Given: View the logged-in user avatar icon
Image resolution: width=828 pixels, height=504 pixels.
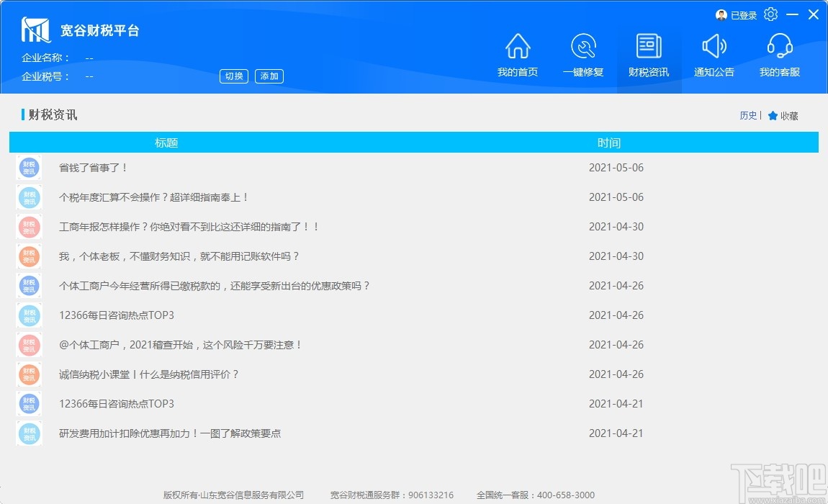Looking at the screenshot, I should tap(721, 14).
